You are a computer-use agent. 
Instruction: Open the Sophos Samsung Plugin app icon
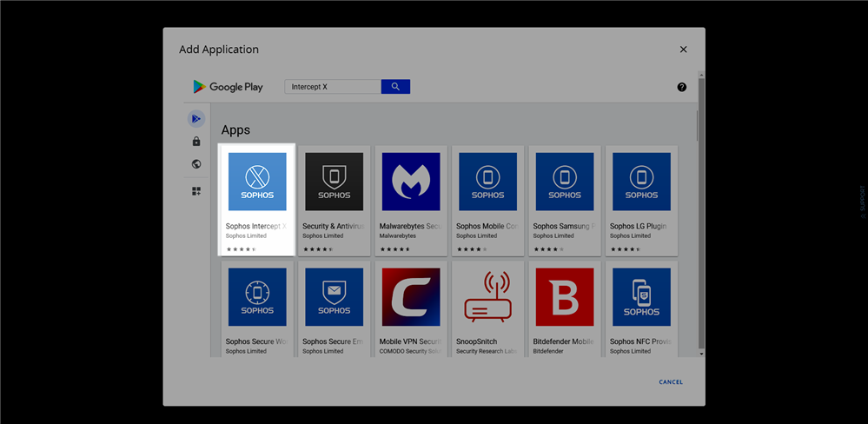565,182
